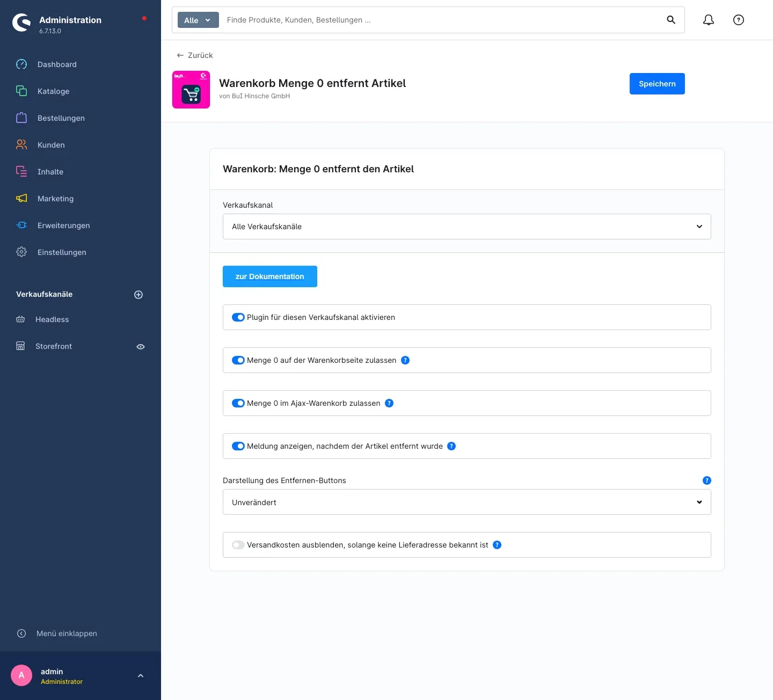The image size is (773, 700).
Task: Click version text 6.7.13.0
Action: pyautogui.click(x=50, y=31)
